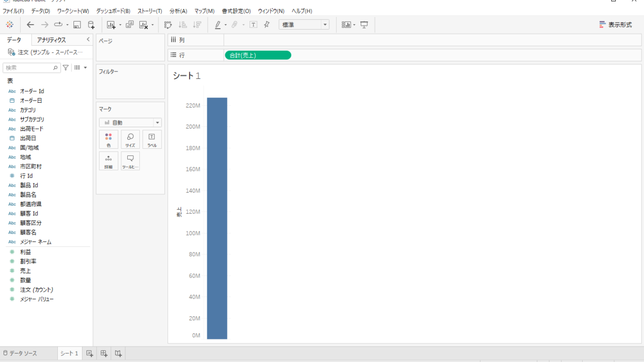Image resolution: width=644 pixels, height=362 pixels.
Task: Click the swap rows and columns icon
Action: [x=168, y=25]
